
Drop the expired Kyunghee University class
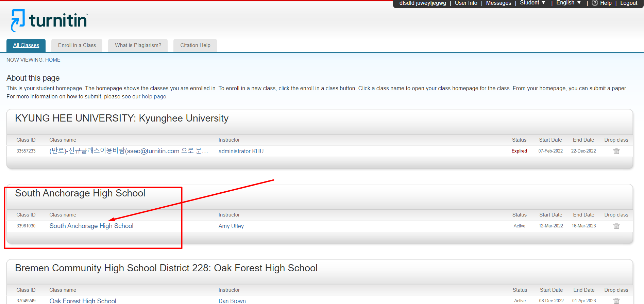[616, 151]
